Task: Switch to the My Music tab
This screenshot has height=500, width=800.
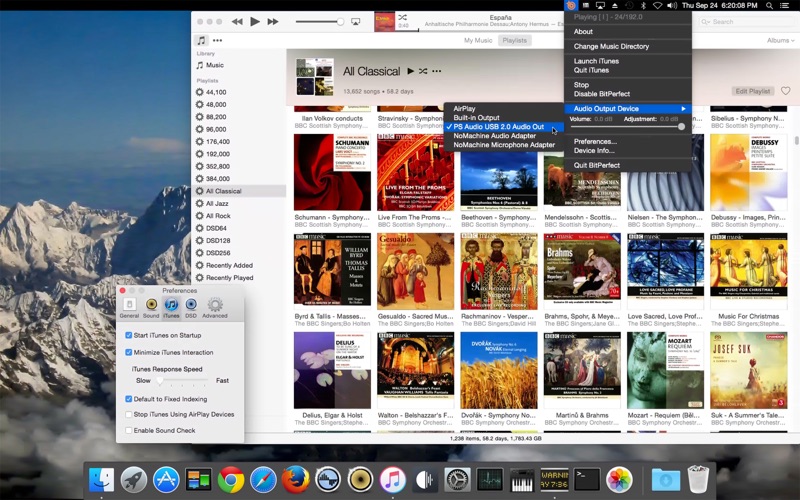Action: coord(477,41)
